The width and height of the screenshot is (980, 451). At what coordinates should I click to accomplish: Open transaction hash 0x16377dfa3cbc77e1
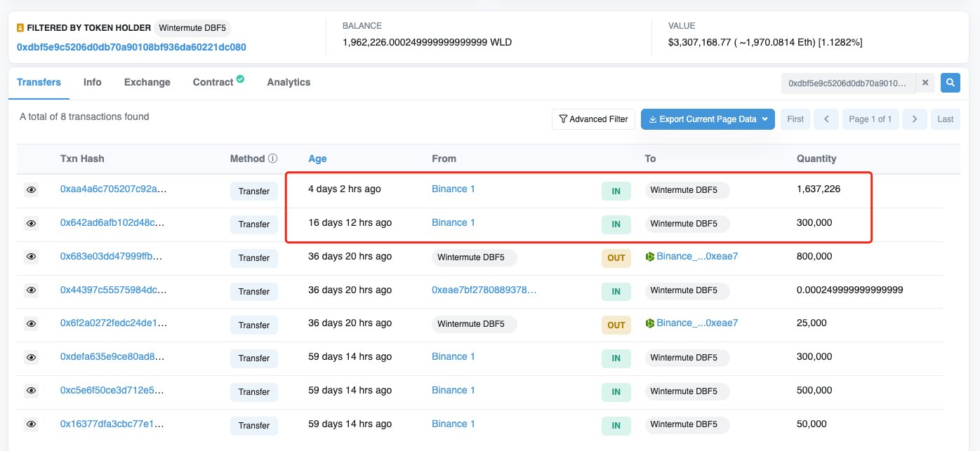click(x=113, y=424)
